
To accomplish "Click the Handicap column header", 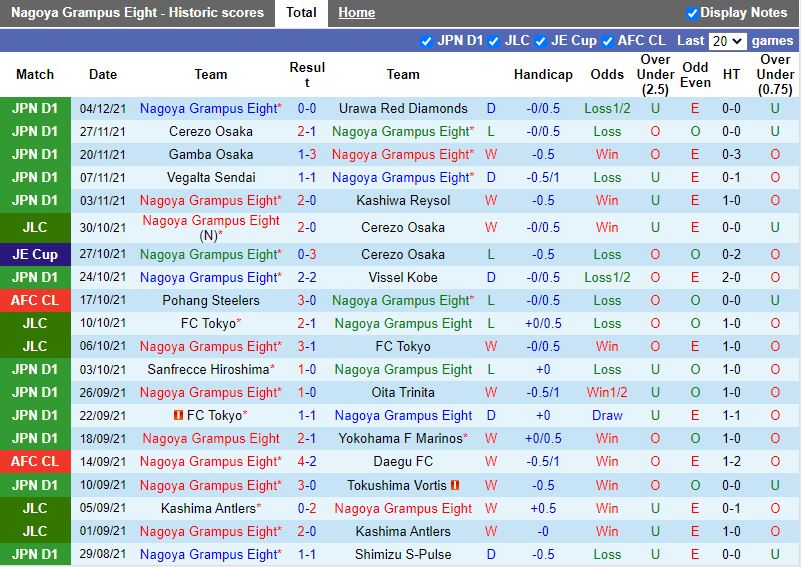I will pyautogui.click(x=543, y=75).
